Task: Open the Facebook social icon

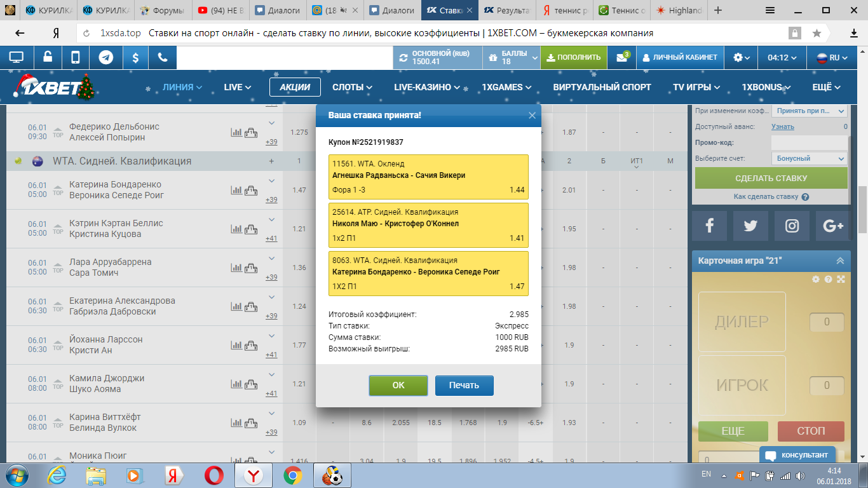Action: [709, 226]
